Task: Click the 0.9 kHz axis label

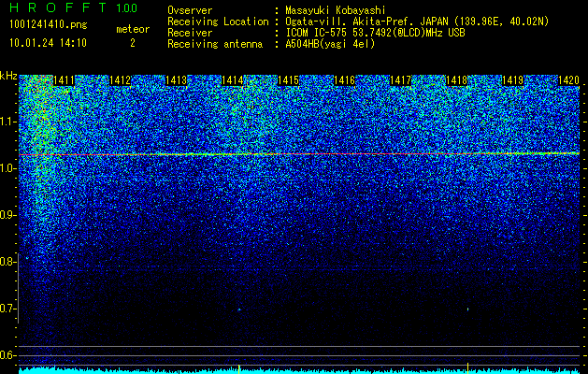Action: [x=8, y=215]
